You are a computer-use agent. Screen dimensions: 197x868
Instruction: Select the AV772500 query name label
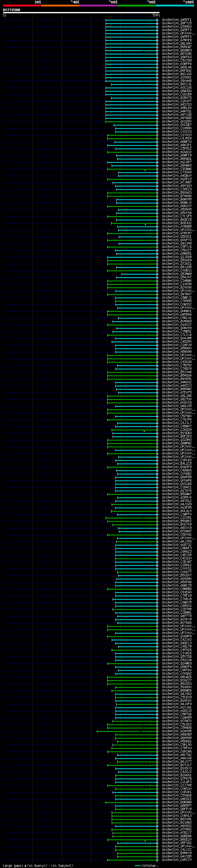coord(11,10)
